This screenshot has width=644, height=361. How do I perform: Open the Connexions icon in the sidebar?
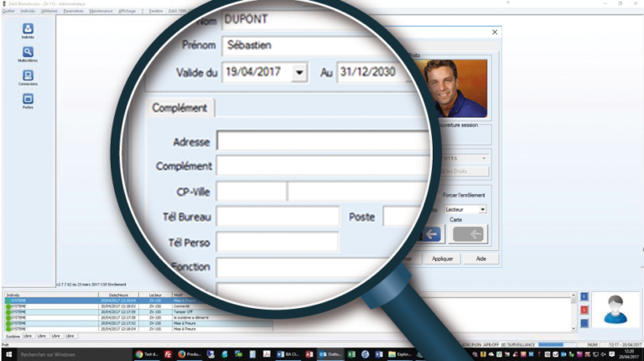point(28,77)
